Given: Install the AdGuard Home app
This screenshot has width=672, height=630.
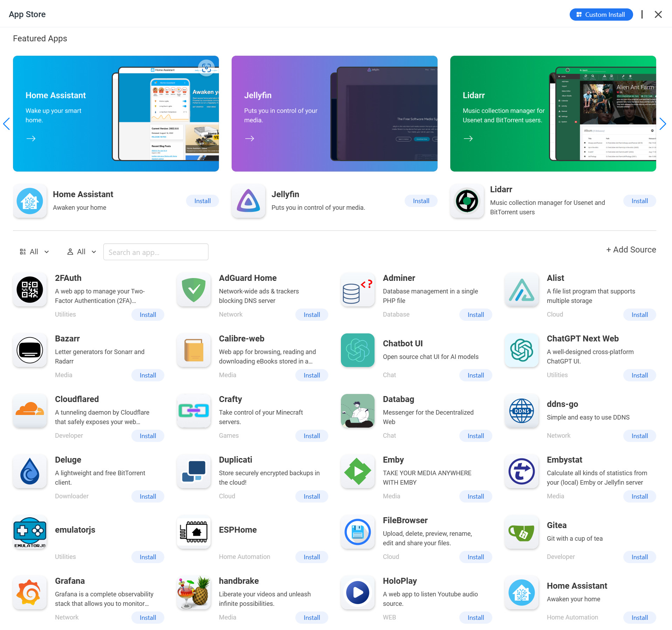Looking at the screenshot, I should coord(312,315).
